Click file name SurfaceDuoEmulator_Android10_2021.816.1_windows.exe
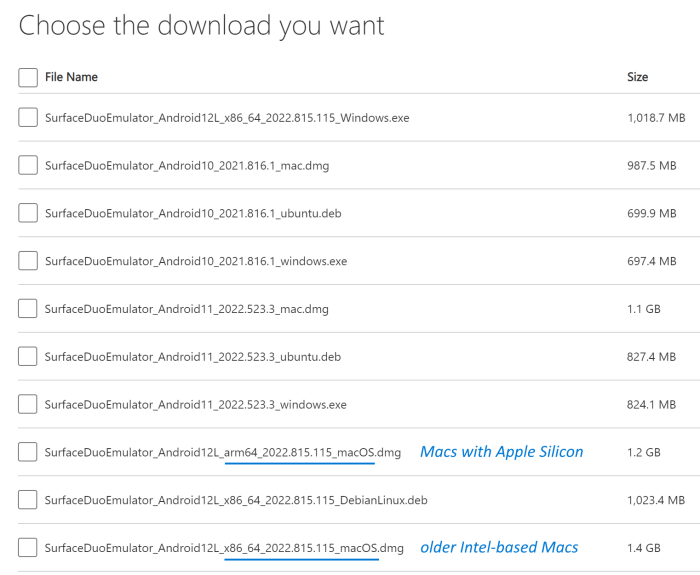Image resolution: width=700 pixels, height=575 pixels. [196, 261]
